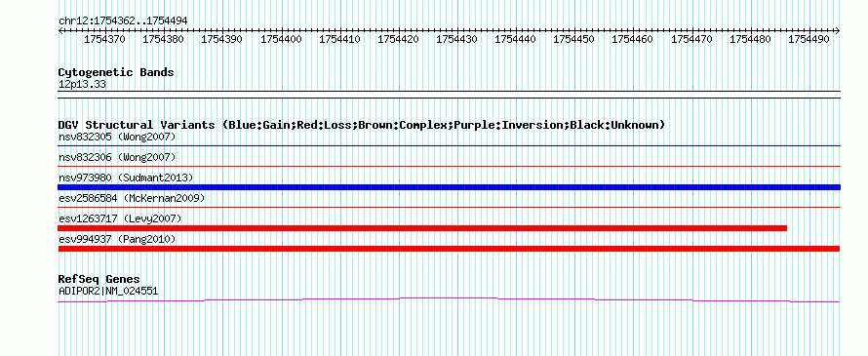Image resolution: width=868 pixels, height=356 pixels.
Task: Click ruler position 1754370
Action: [104, 40]
